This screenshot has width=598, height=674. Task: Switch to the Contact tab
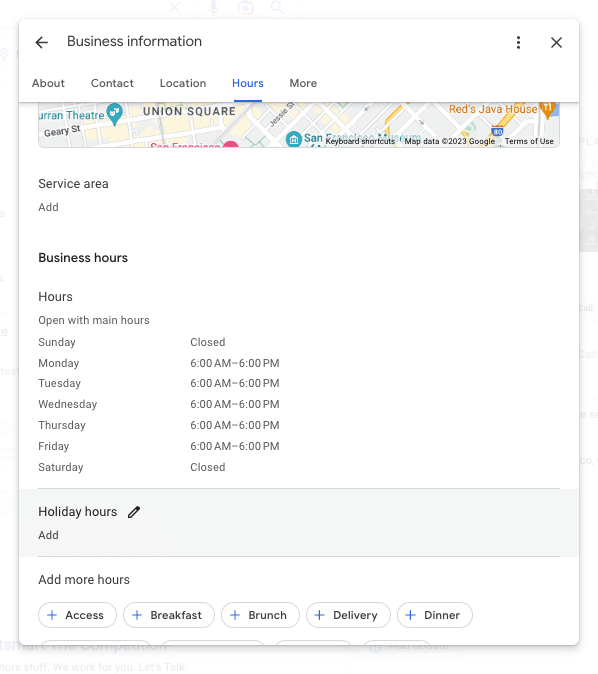[x=112, y=83]
